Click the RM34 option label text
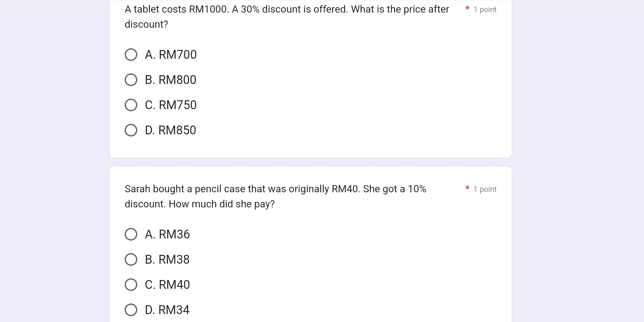644x322 pixels. coord(167,310)
